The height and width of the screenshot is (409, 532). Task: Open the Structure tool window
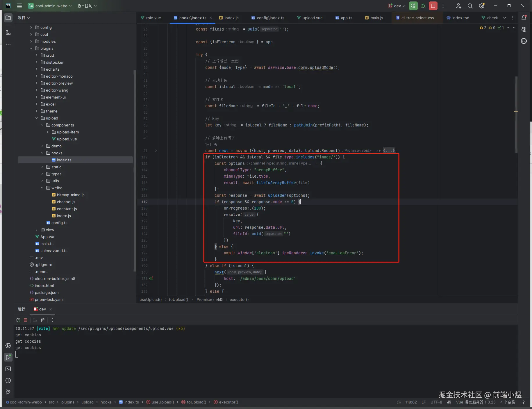click(x=8, y=33)
